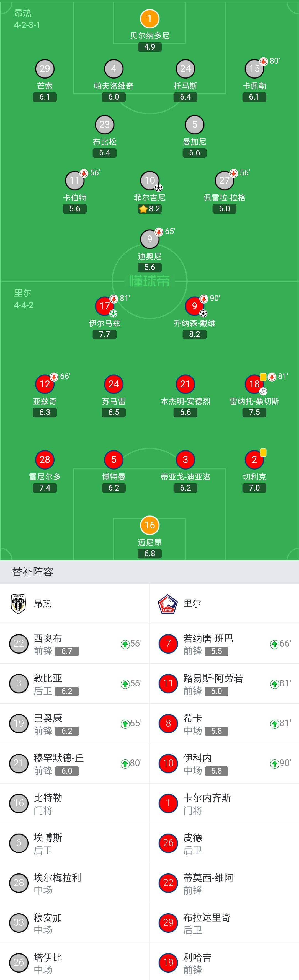Tap 卡佩勒 80' substitution-off marker
299x980 pixels.
point(270,61)
